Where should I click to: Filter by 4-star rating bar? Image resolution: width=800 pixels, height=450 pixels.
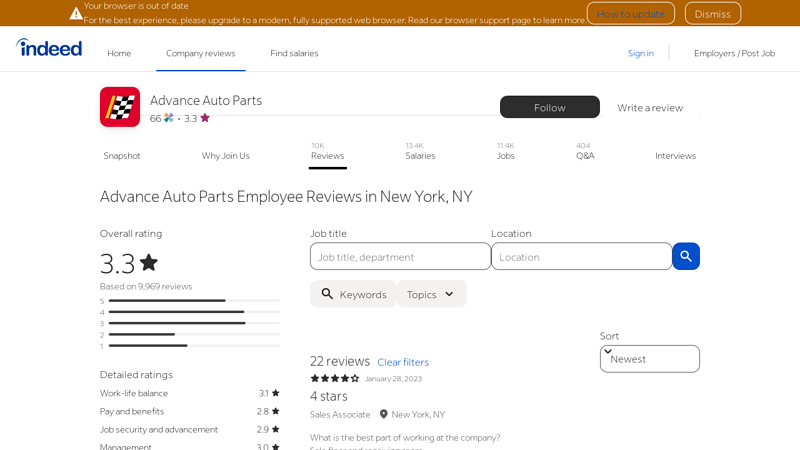click(x=190, y=312)
